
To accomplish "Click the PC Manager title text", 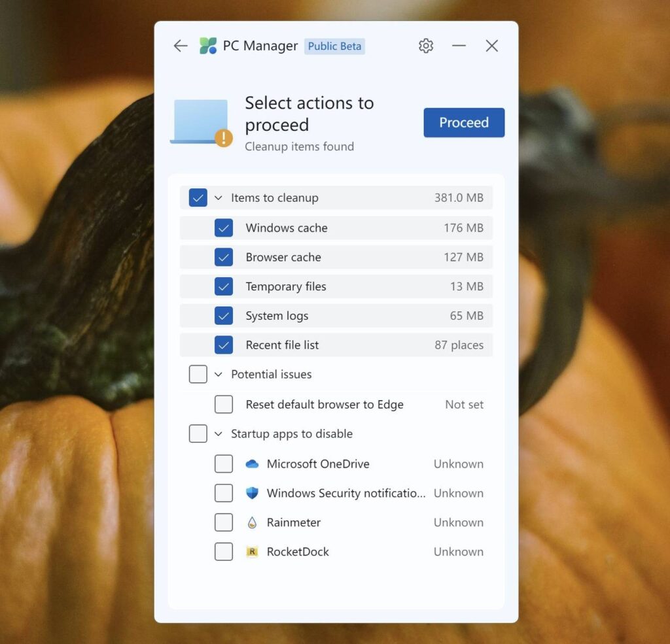I will 260,46.
